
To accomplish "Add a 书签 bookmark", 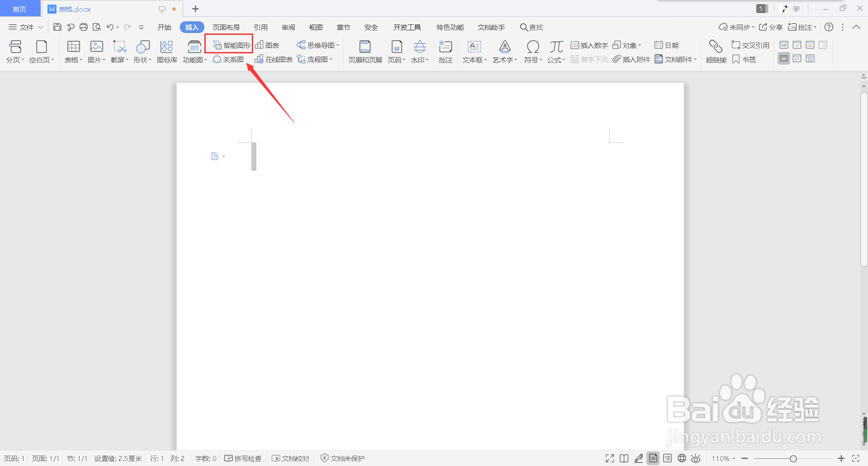I will (744, 59).
